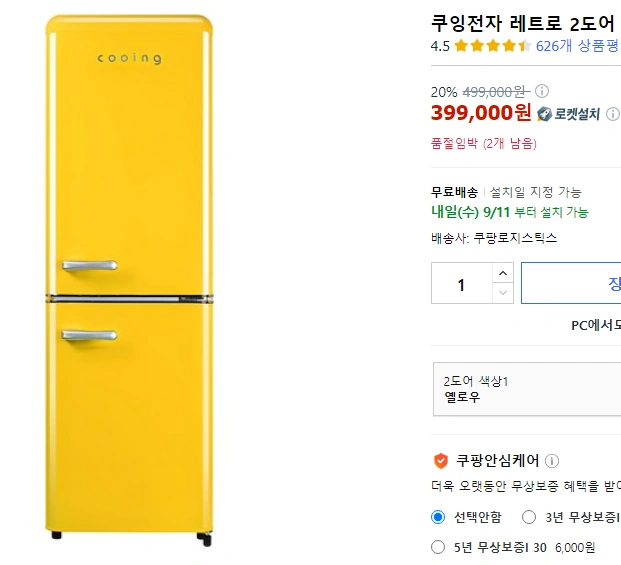
Task: Click the 쿠팡안심케어 shield icon
Action: [441, 461]
